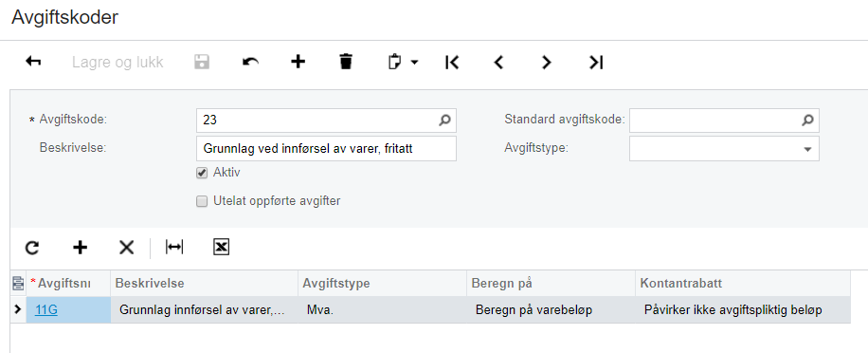Click Lagre og lukk button
Viewport: 868px width, 353px height.
[118, 62]
